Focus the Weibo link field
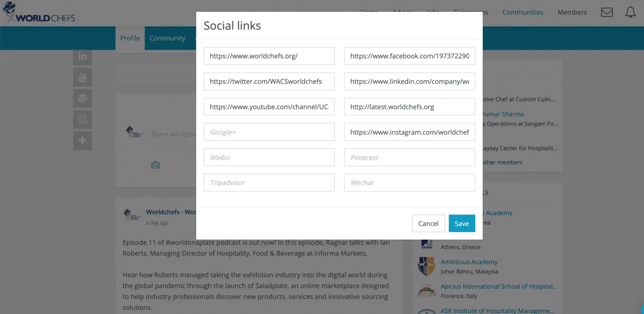 pyautogui.click(x=269, y=158)
